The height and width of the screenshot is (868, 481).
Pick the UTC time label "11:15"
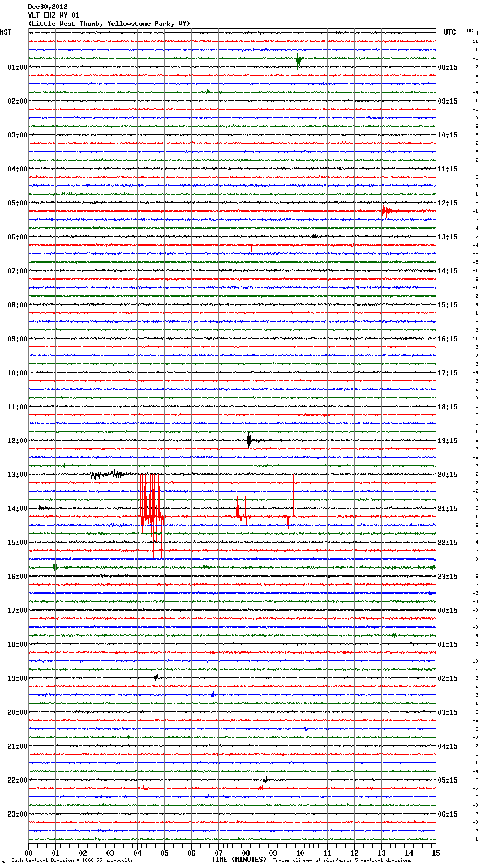(x=448, y=169)
